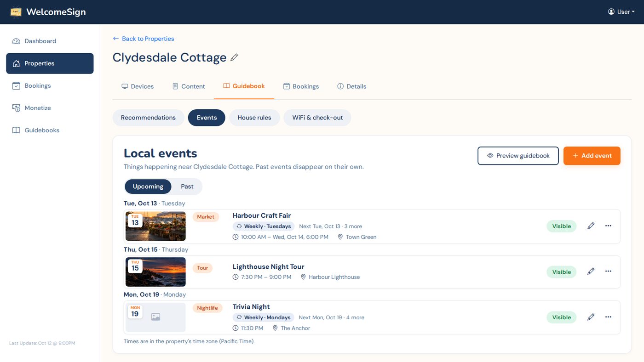Toggle to Past events
This screenshot has width=644, height=362.
(187, 187)
